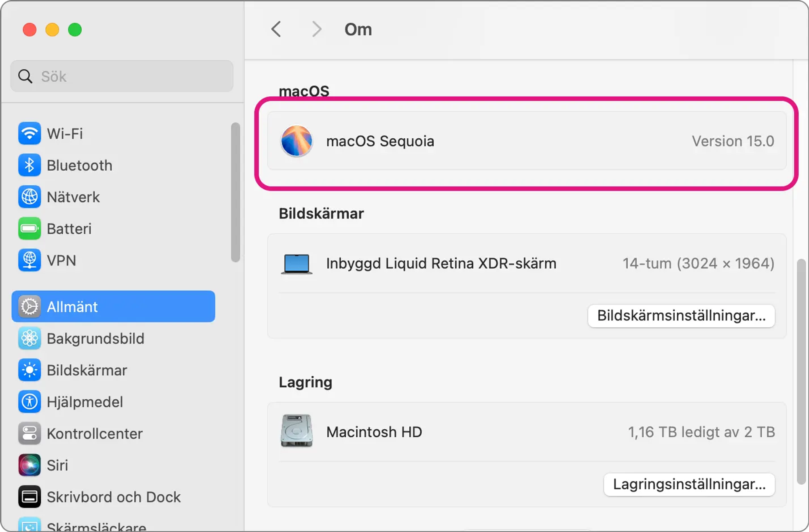Click the Bluetooth symbol icon

[30, 165]
